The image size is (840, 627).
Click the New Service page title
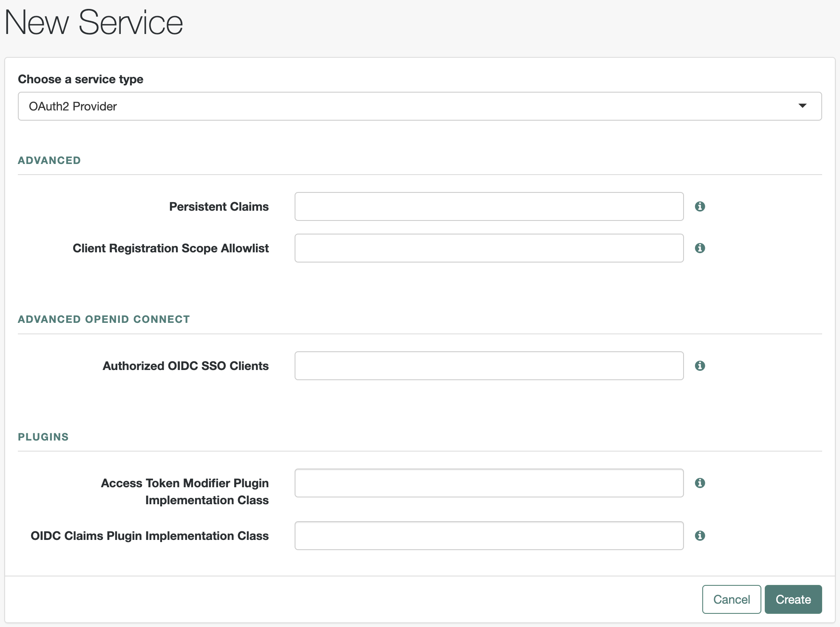(x=94, y=23)
